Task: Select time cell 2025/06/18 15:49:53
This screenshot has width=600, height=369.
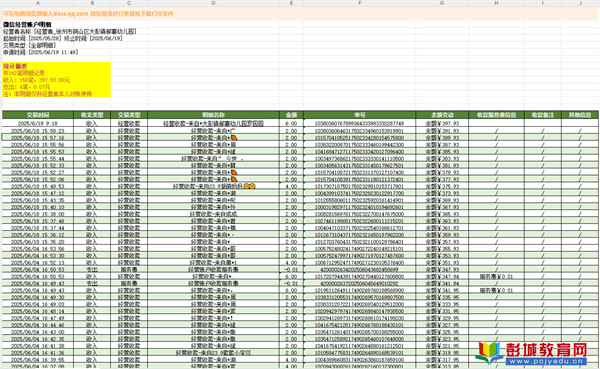Action: coord(38,186)
